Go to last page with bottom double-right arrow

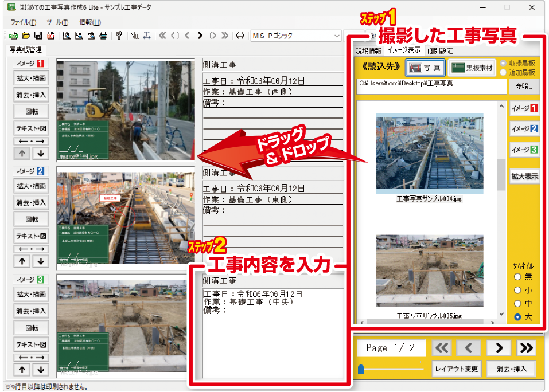(525, 348)
